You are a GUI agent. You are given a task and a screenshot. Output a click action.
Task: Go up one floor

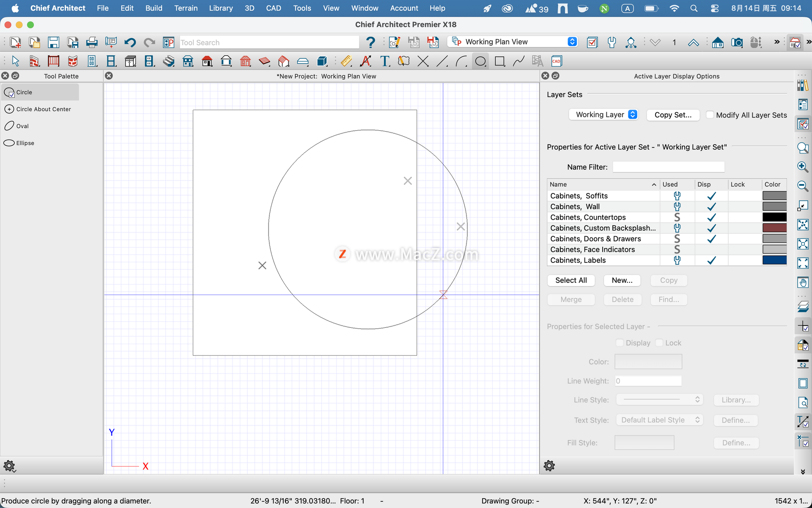pyautogui.click(x=693, y=42)
